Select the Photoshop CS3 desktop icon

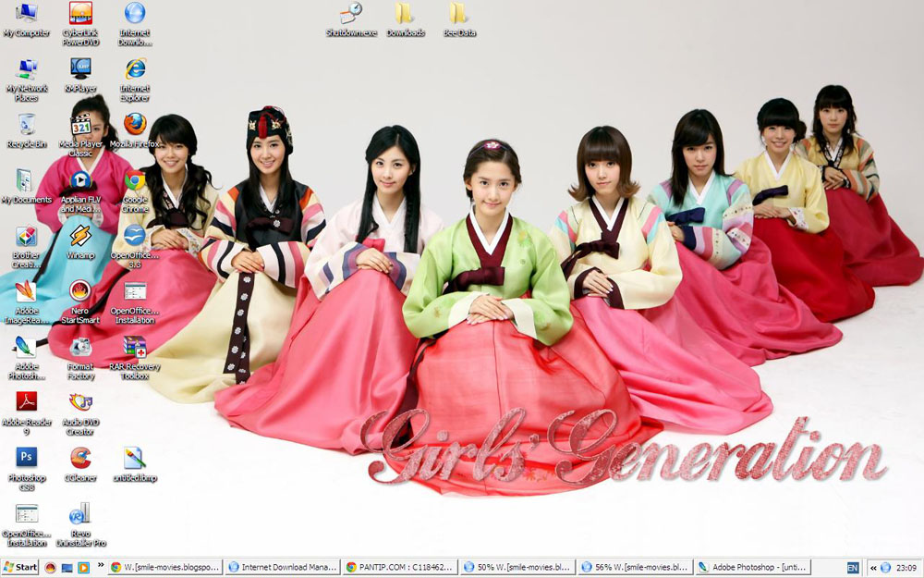click(27, 469)
